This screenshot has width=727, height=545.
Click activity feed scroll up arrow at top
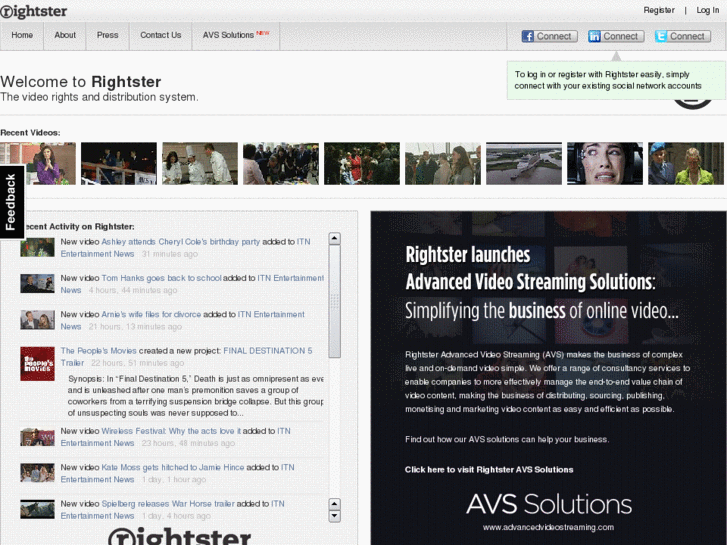[334, 238]
